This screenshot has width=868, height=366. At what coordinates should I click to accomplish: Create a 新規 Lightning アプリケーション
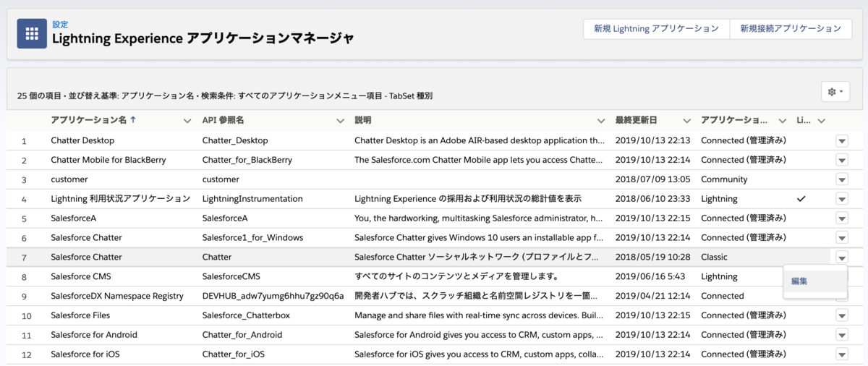click(x=656, y=29)
